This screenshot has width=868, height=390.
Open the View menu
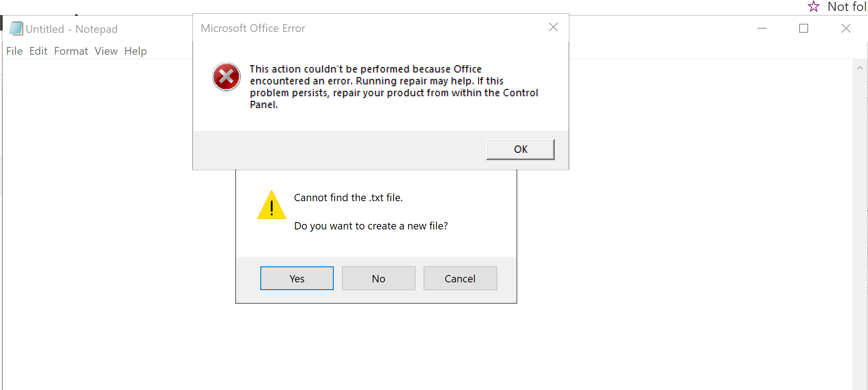[106, 51]
